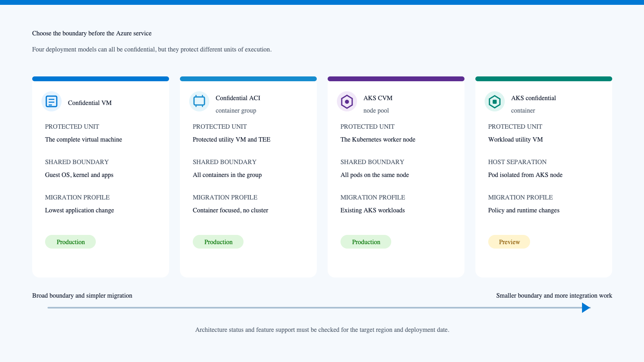Click 'Workload utility VM' text
The width and height of the screenshot is (644, 362).
tap(516, 140)
